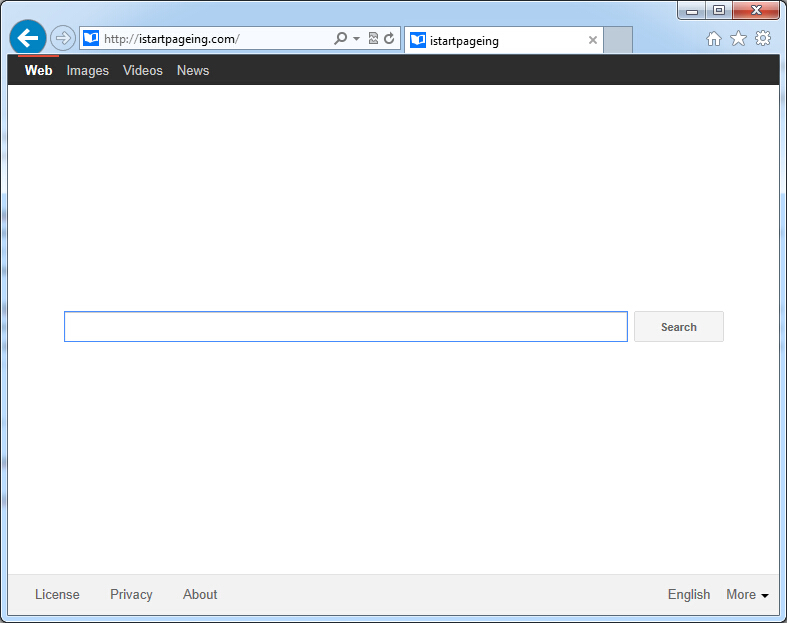Open the License footer link
787x623 pixels.
tap(57, 594)
